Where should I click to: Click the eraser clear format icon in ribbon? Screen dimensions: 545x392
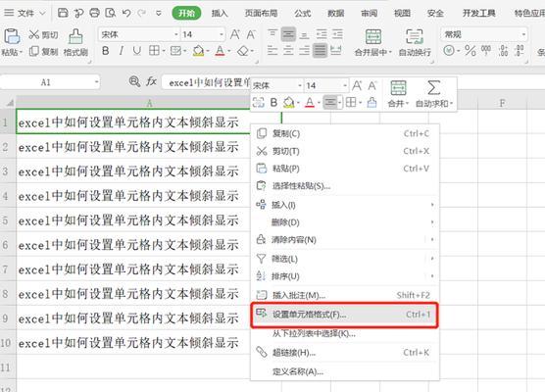pyautogui.click(x=243, y=51)
